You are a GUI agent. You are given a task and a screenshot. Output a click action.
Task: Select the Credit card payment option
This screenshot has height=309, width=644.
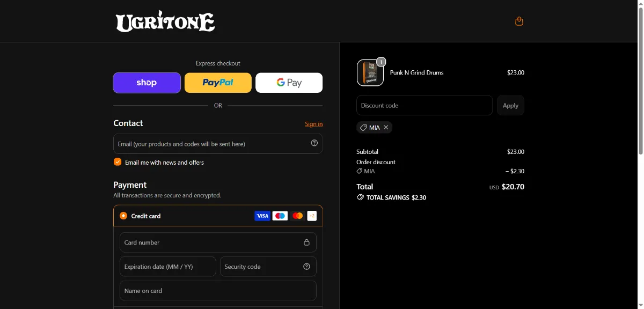(123, 216)
